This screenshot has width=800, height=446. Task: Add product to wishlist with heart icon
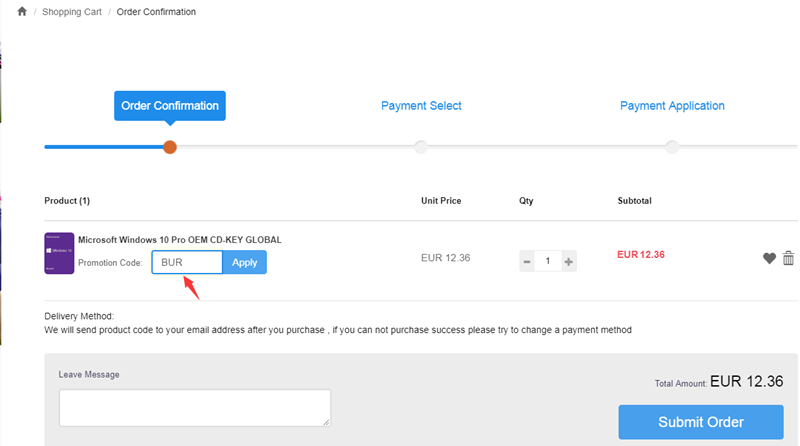(x=769, y=258)
